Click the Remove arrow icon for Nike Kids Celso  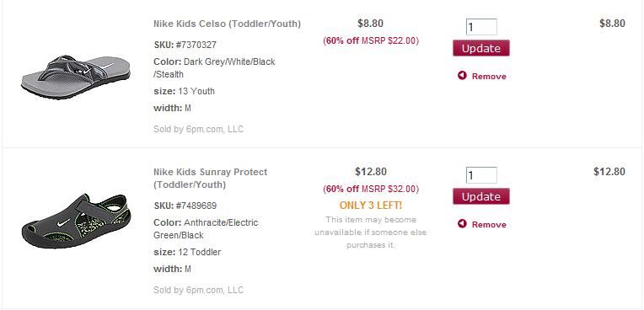[x=462, y=76]
